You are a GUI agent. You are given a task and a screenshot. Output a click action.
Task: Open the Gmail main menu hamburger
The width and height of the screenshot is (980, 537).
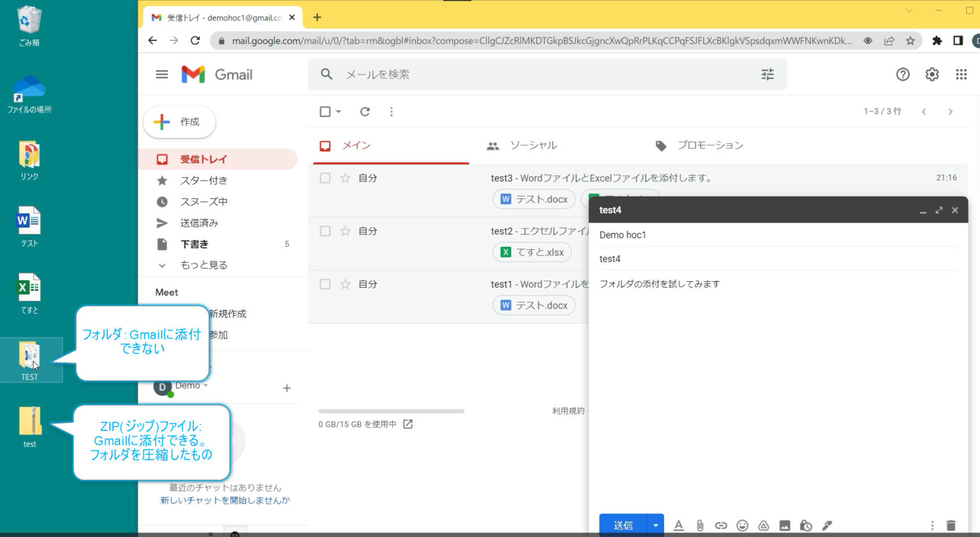click(x=162, y=75)
